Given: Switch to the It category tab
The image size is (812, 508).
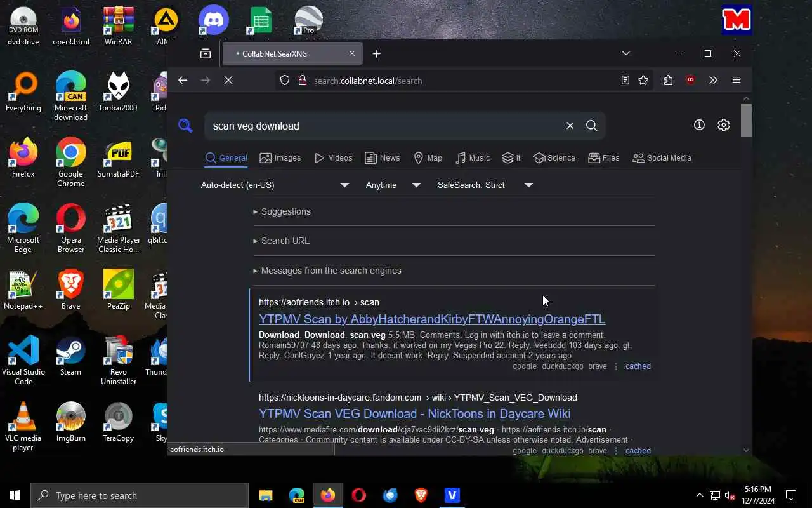Looking at the screenshot, I should (x=511, y=158).
